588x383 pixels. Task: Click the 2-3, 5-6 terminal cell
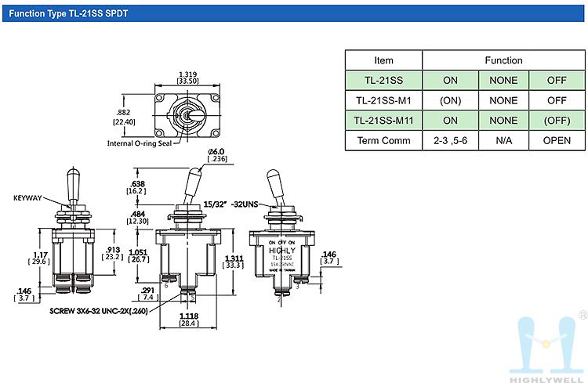(x=449, y=141)
